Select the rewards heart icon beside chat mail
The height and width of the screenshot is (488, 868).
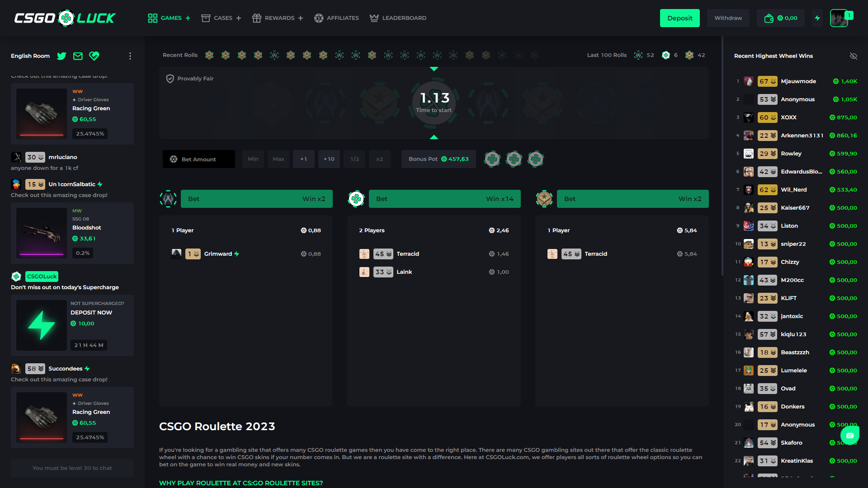tap(94, 56)
